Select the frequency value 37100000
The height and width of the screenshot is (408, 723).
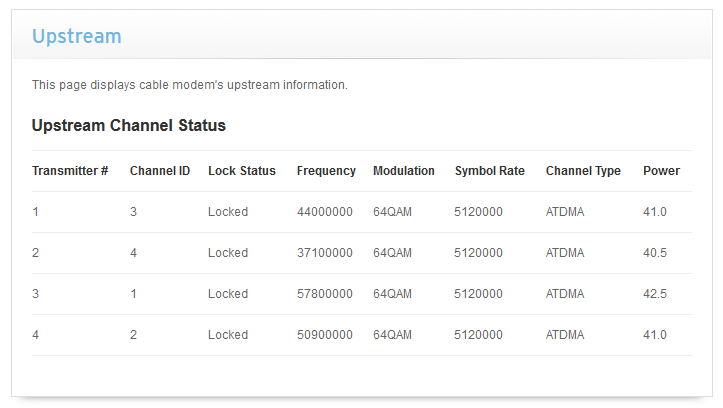325,253
